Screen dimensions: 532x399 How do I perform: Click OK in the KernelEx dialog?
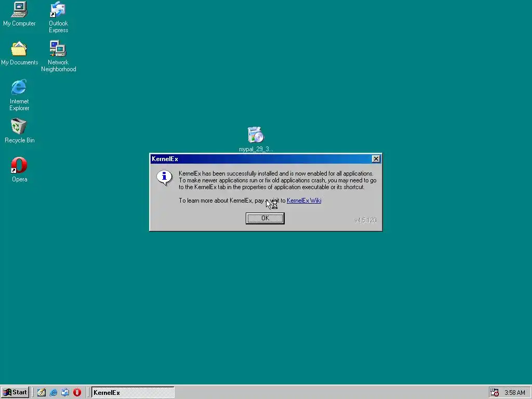tap(265, 218)
